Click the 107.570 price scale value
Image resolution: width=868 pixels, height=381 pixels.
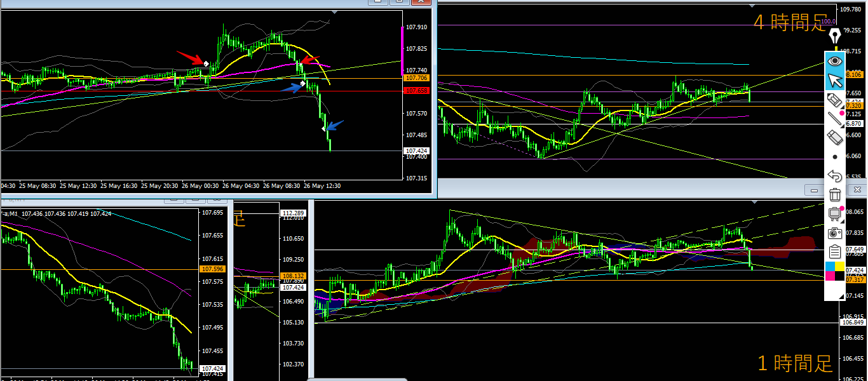[417, 114]
